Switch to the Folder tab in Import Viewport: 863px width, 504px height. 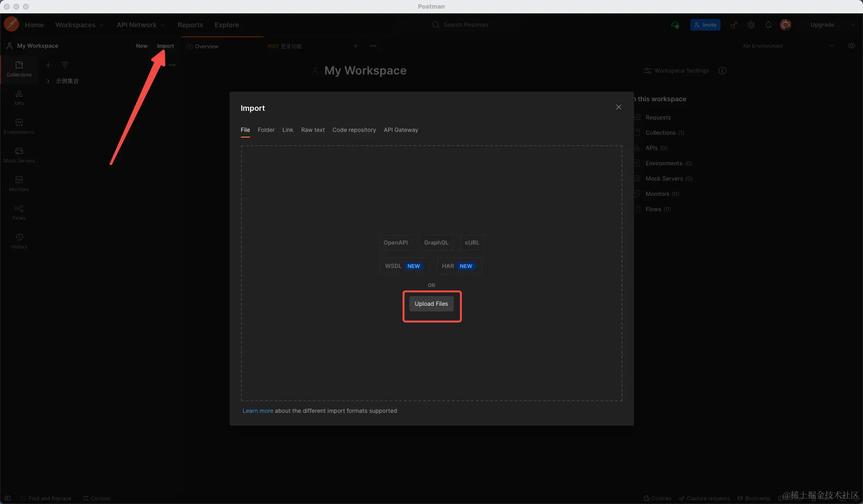pos(266,130)
